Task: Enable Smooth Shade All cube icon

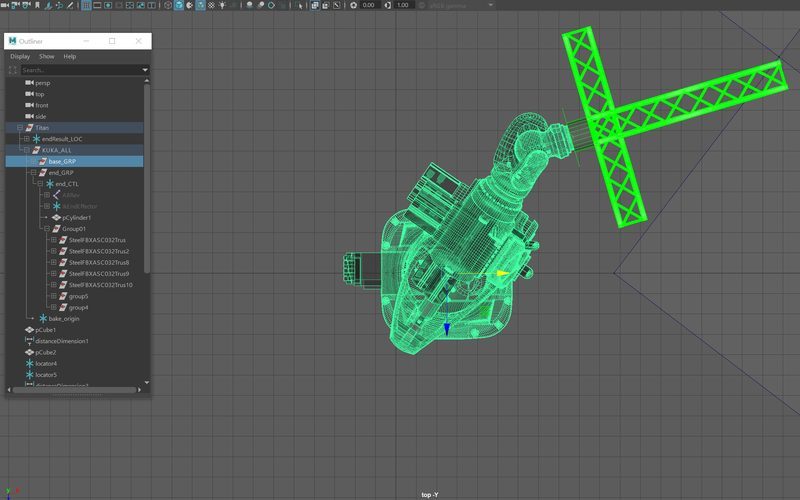Action: [x=179, y=5]
